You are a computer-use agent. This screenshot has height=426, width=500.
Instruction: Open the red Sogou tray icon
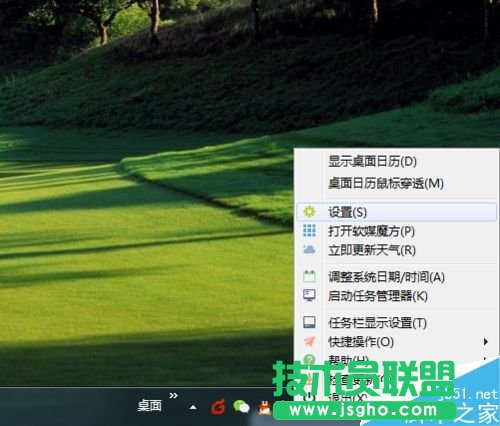[218, 407]
